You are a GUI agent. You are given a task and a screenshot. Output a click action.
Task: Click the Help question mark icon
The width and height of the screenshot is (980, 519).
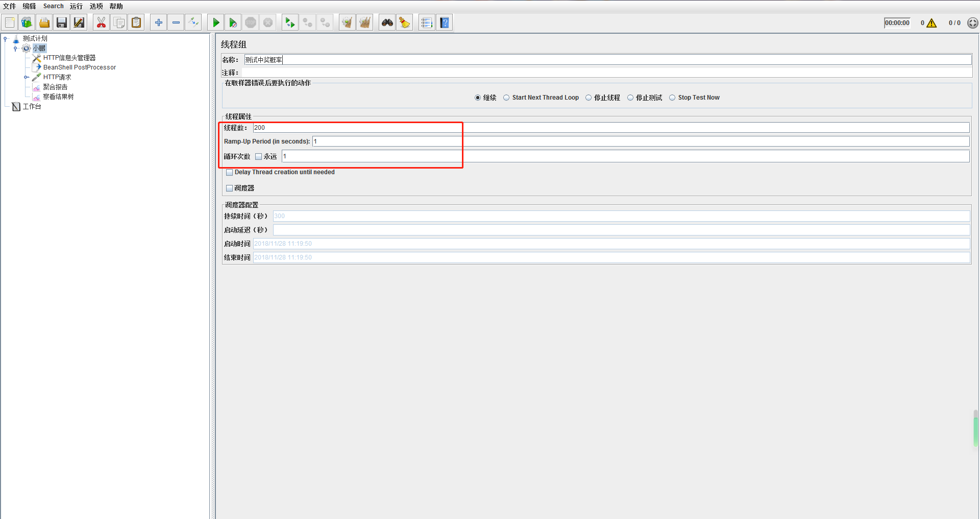click(x=445, y=22)
